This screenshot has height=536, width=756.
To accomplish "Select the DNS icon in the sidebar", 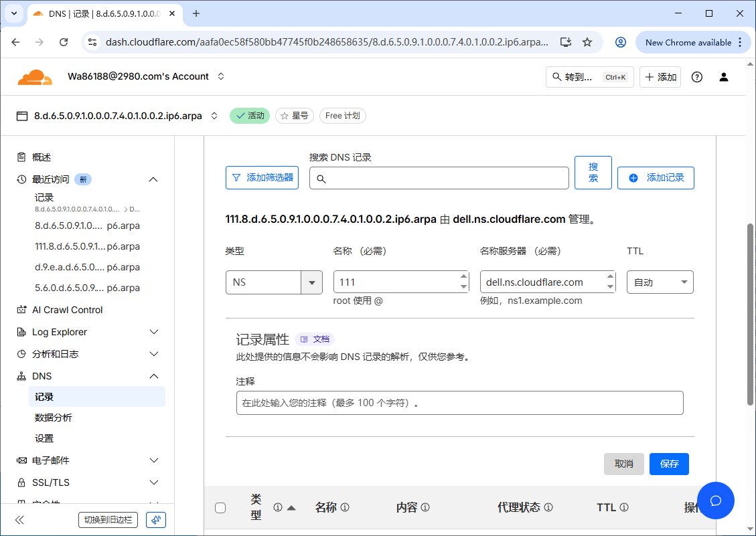I will pyautogui.click(x=21, y=375).
